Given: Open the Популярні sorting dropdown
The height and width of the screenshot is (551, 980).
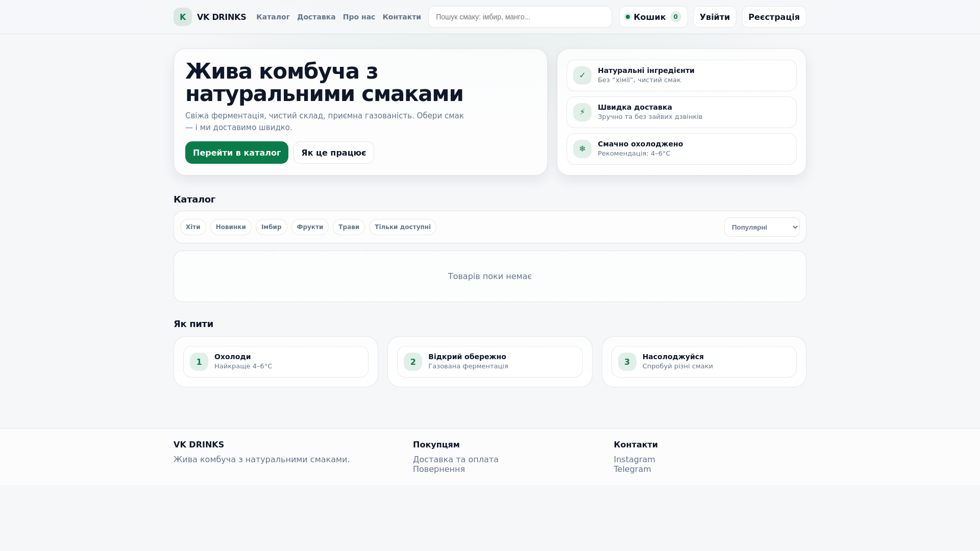Looking at the screenshot, I should (762, 227).
